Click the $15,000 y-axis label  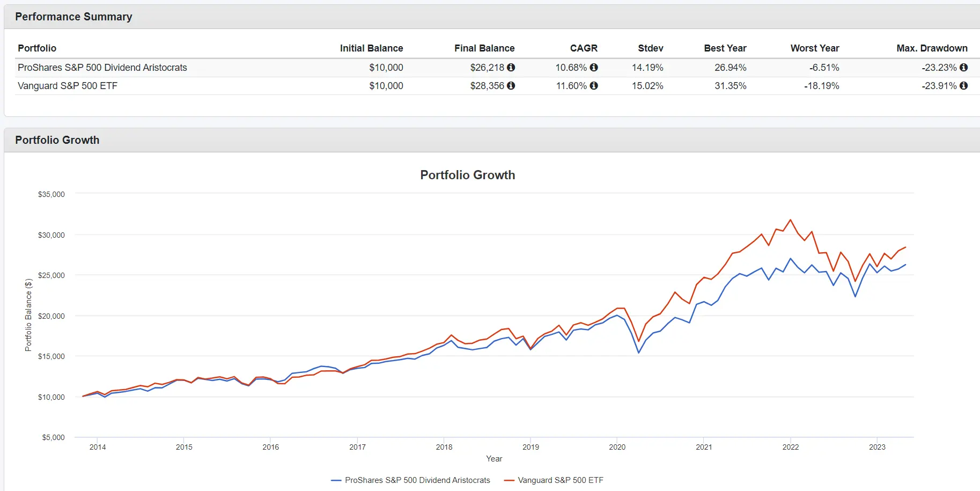51,356
